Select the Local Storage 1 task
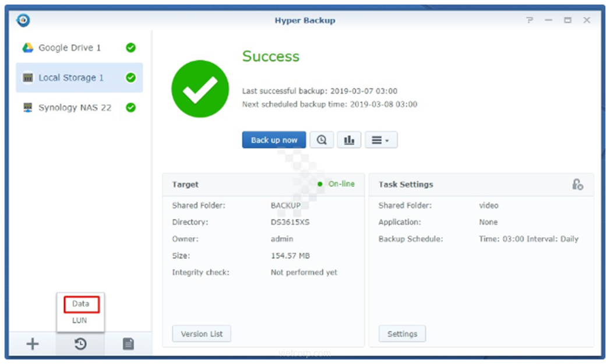The width and height of the screenshot is (610, 364). pos(71,77)
